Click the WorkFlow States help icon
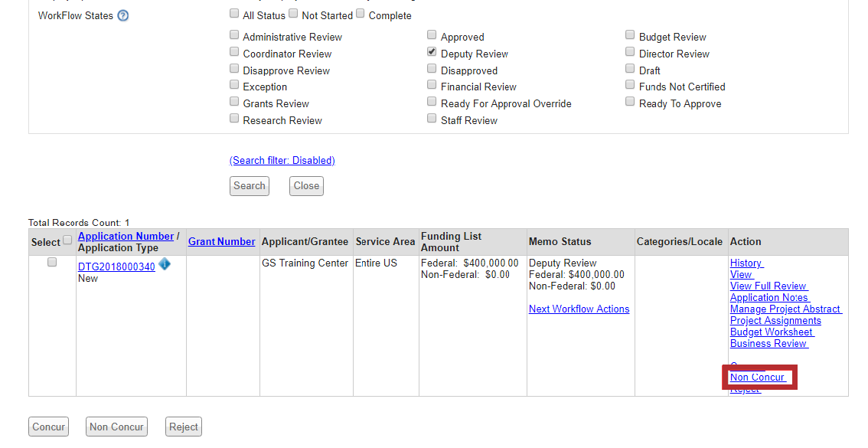 (123, 16)
